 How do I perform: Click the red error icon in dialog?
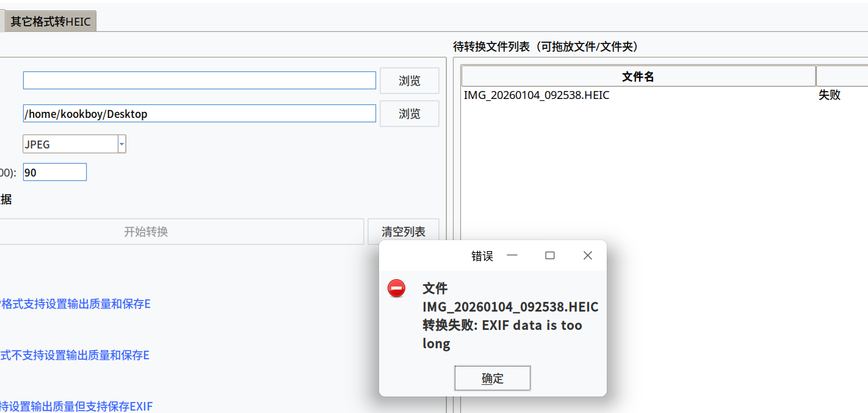pyautogui.click(x=397, y=288)
